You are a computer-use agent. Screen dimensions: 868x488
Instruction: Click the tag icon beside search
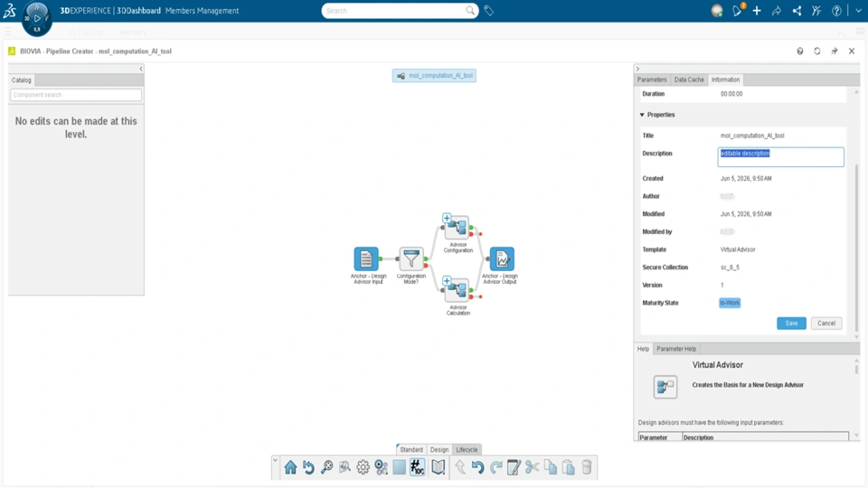click(489, 11)
